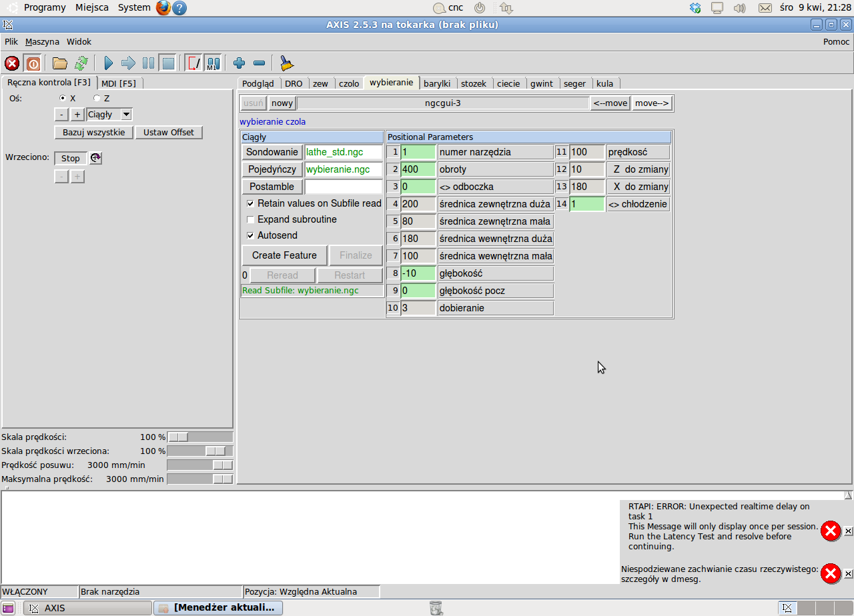Enable Expand subroutine checkbox

(251, 219)
